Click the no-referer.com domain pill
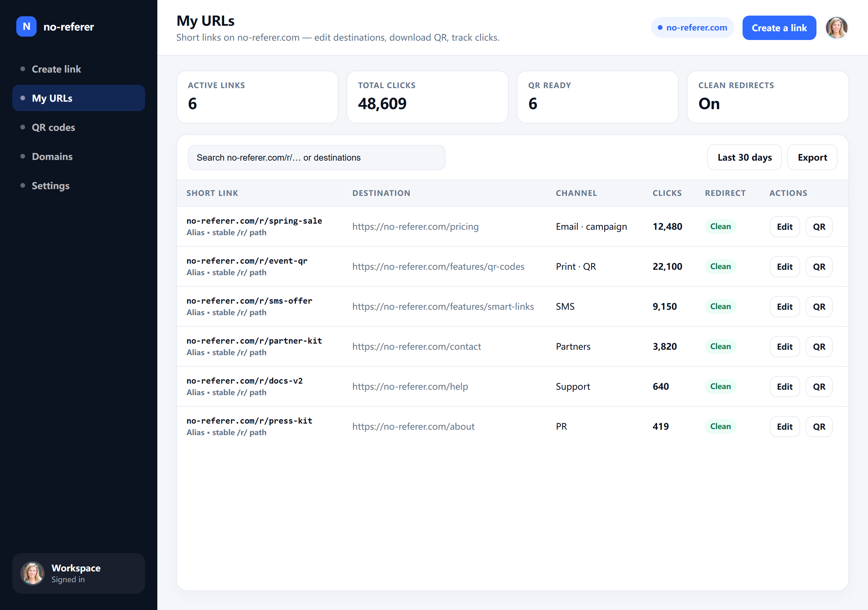This screenshot has width=868, height=610. [x=692, y=27]
